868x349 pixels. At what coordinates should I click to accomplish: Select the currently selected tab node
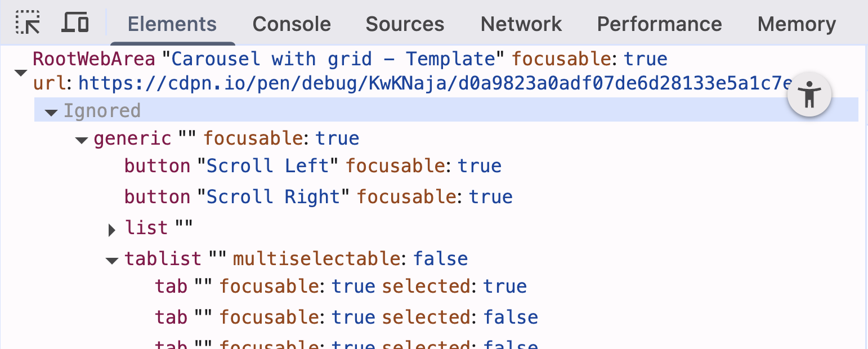click(x=281, y=286)
